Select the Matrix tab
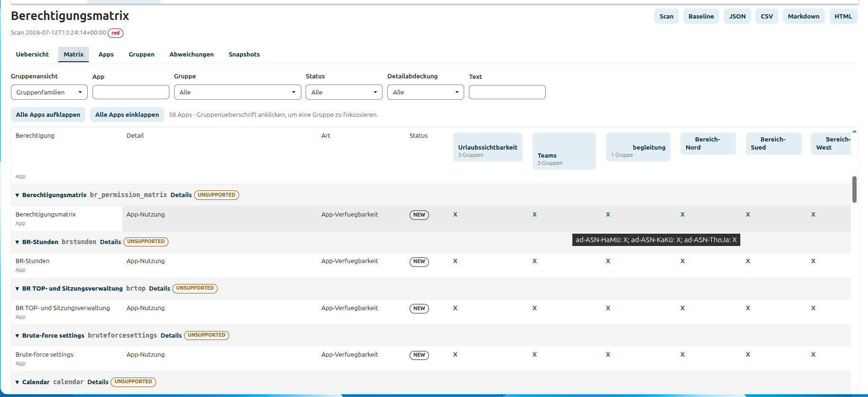 tap(74, 55)
